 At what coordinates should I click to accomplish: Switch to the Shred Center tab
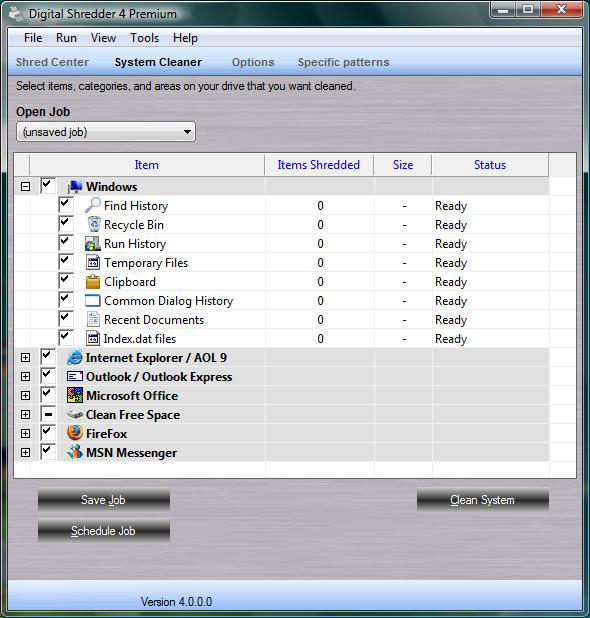tap(52, 62)
